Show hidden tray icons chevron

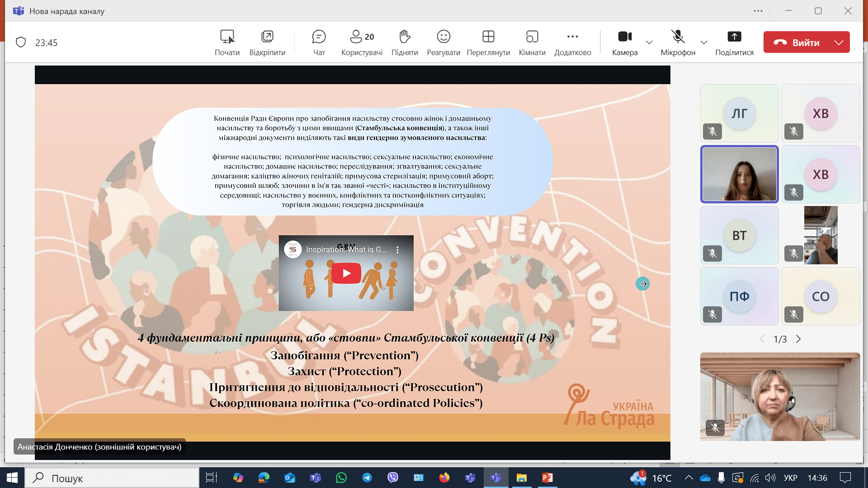coord(689,478)
